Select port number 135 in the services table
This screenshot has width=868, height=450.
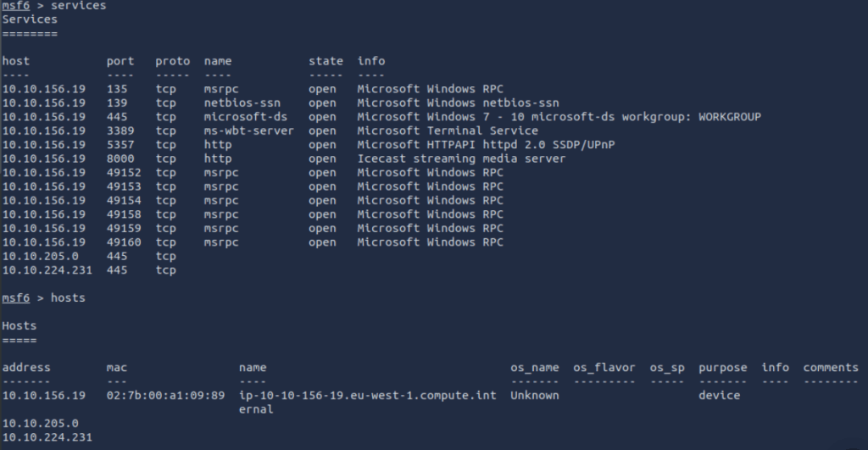point(117,89)
